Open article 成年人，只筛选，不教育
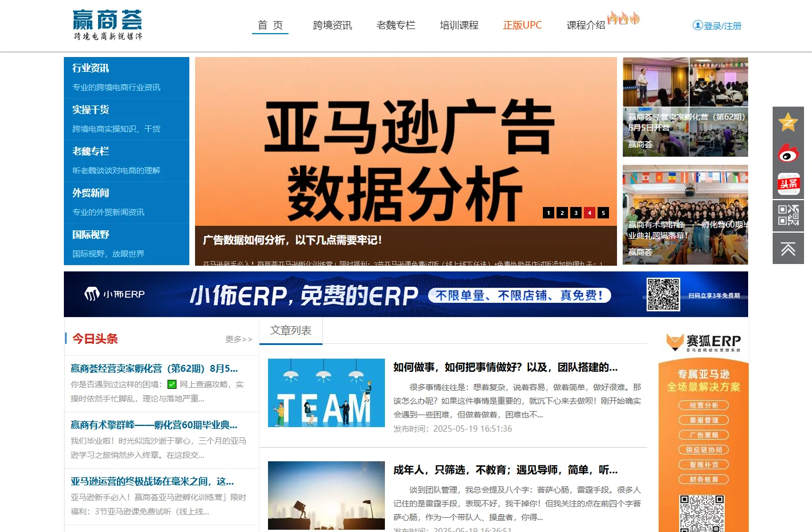Image resolution: width=812 pixels, height=532 pixels. (x=505, y=470)
